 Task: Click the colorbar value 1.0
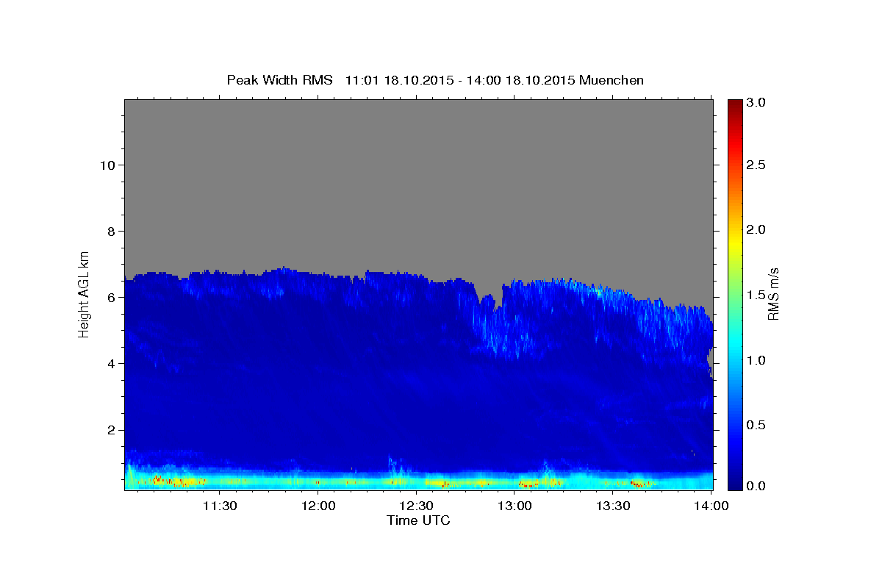click(x=756, y=360)
